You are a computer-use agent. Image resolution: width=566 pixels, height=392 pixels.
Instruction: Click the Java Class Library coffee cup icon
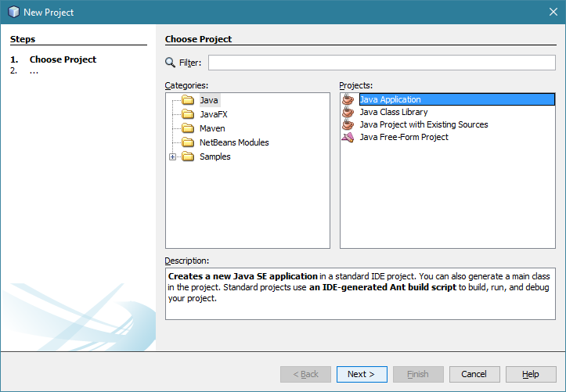[348, 112]
